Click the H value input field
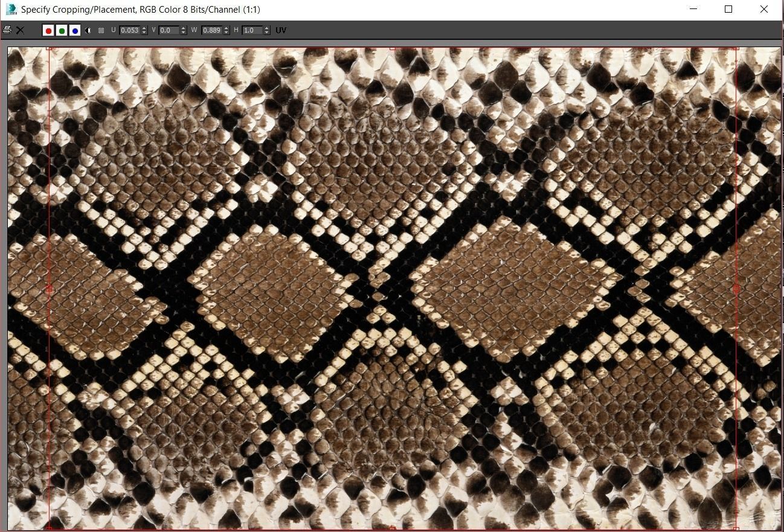784x532 pixels. [x=252, y=30]
